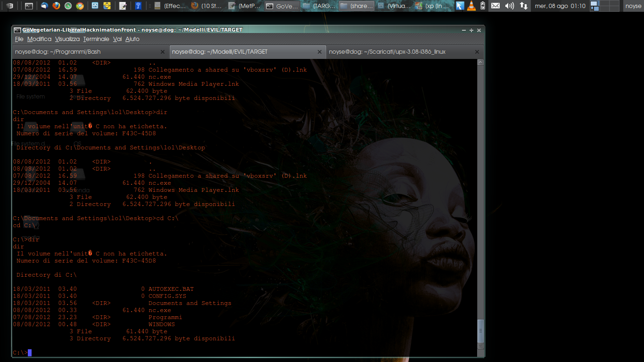
Task: Switch to the '(Effec...' taskbar window
Action: point(171,6)
